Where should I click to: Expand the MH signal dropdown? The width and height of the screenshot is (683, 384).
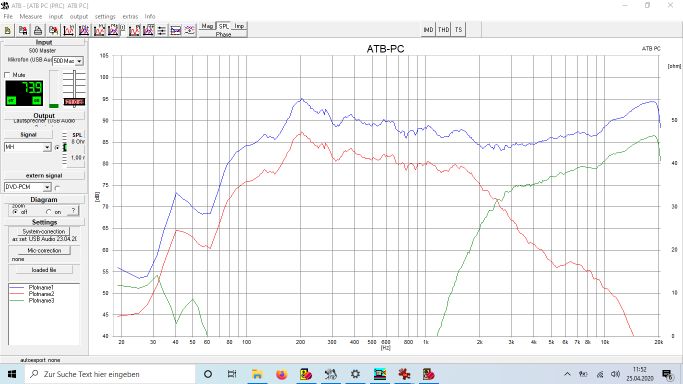[x=47, y=148]
